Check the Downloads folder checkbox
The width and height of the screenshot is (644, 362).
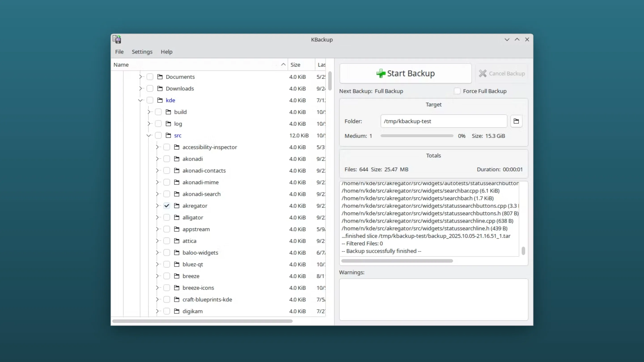point(150,88)
